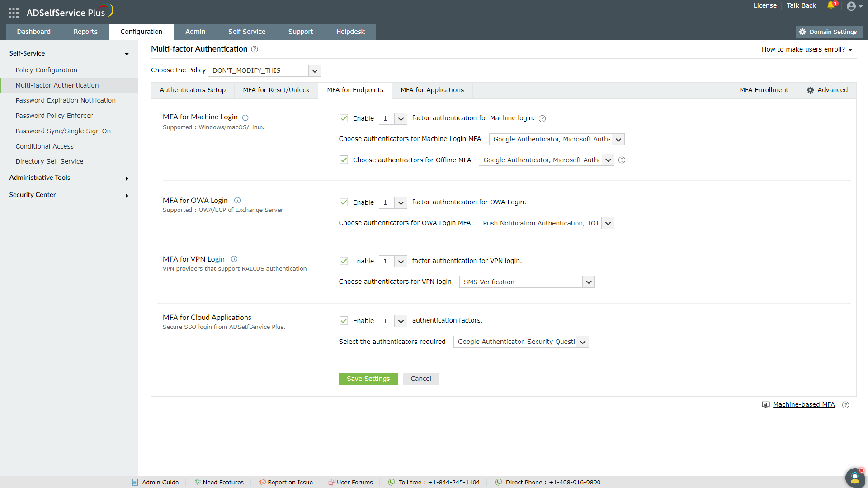This screenshot has width=868, height=488.
Task: Click the notification bell icon
Action: click(x=831, y=6)
